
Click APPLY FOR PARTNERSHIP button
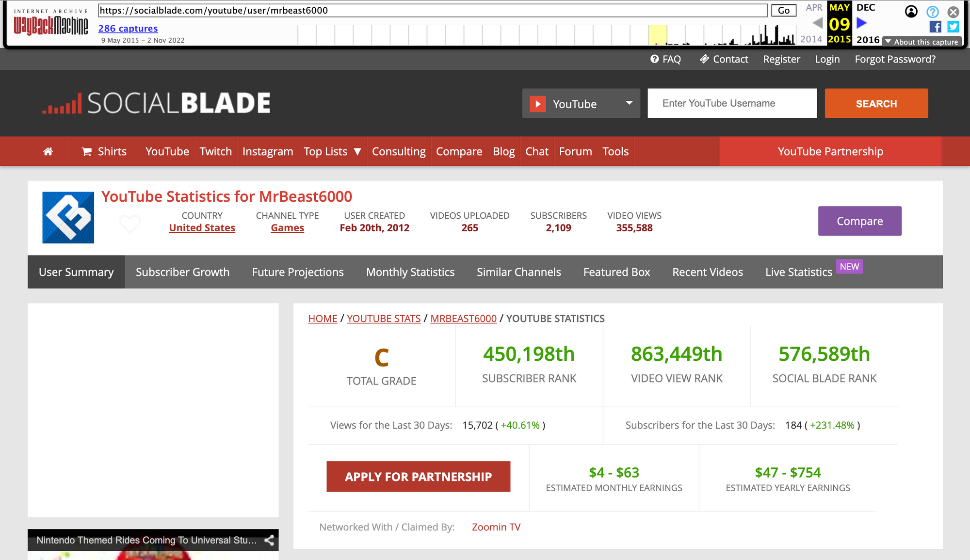(419, 477)
